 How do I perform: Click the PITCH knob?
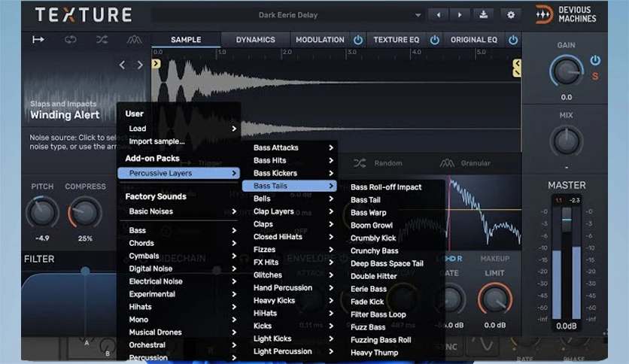point(42,213)
